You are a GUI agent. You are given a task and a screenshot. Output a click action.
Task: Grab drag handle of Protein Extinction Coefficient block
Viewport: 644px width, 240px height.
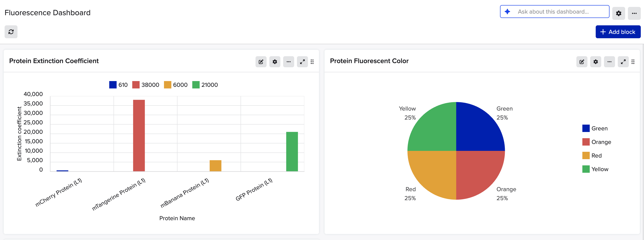[x=312, y=62]
